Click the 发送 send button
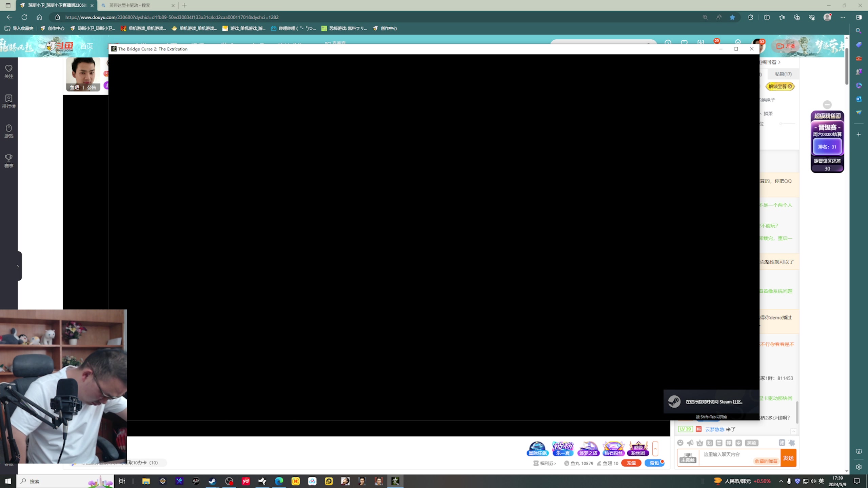Viewport: 868px width, 488px height. pos(788,458)
